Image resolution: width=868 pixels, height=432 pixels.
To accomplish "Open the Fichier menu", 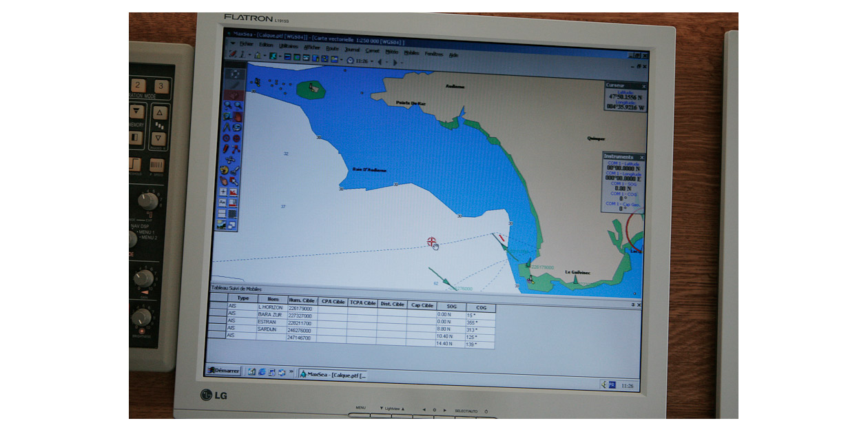I will [x=246, y=45].
